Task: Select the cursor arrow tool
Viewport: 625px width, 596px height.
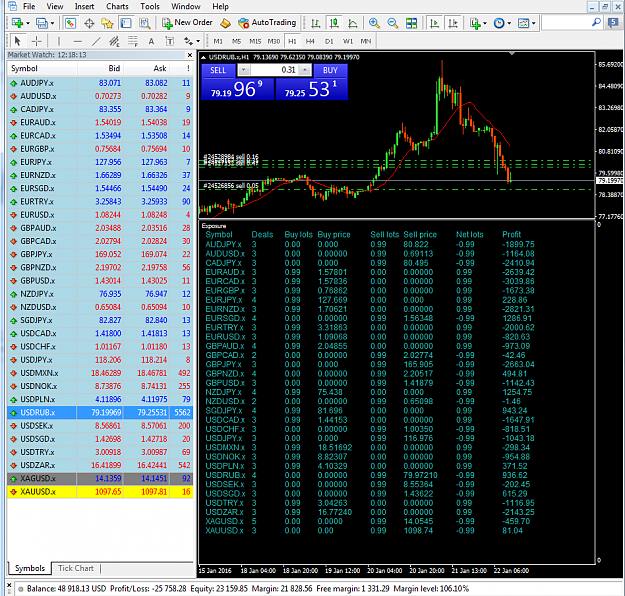Action: [x=17, y=41]
